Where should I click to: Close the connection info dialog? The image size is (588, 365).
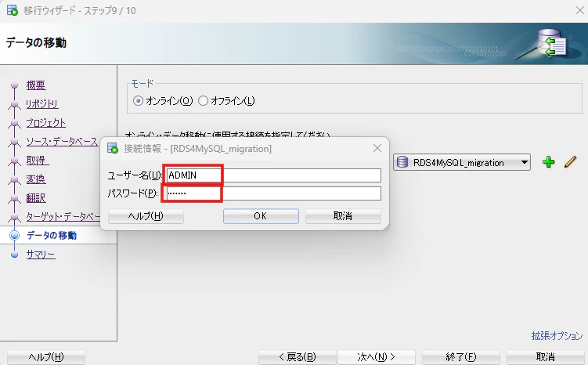pos(377,148)
